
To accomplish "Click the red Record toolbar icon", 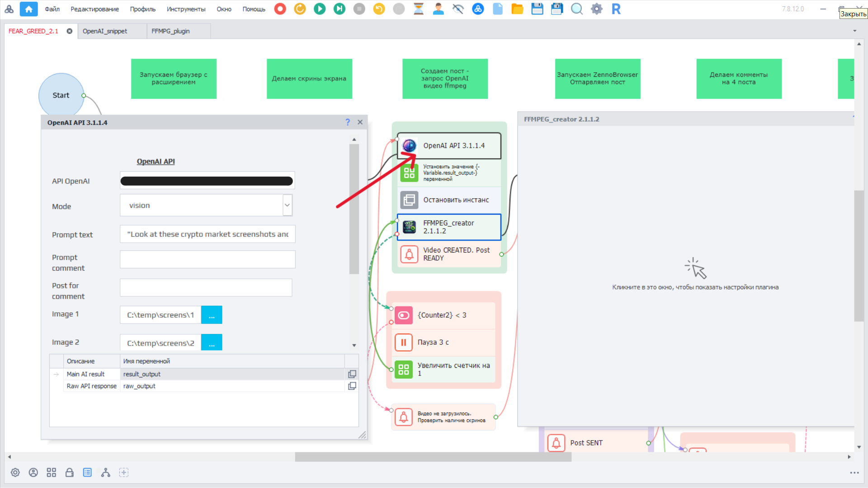I will pyautogui.click(x=280, y=9).
